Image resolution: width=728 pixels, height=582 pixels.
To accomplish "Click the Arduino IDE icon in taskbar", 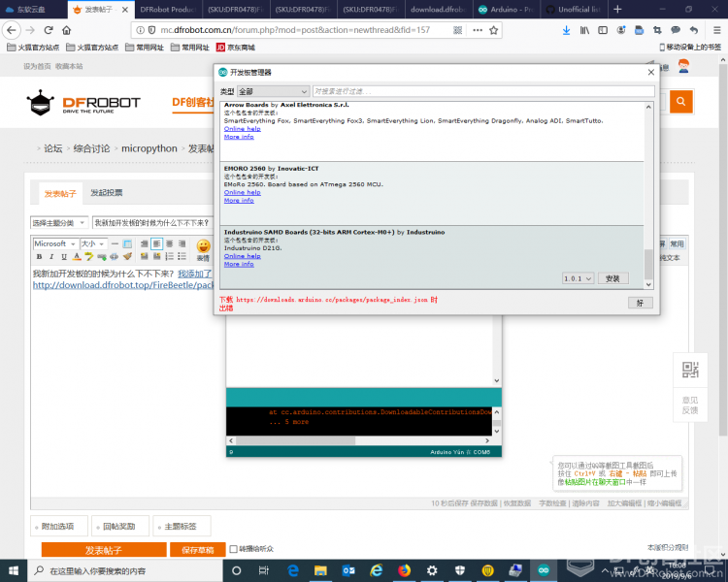I will coord(544,570).
